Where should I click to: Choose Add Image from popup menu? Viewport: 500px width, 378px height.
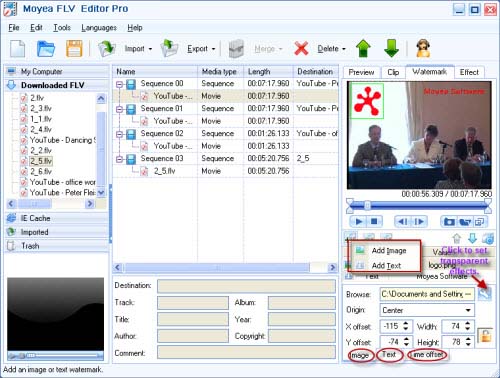pyautogui.click(x=385, y=251)
